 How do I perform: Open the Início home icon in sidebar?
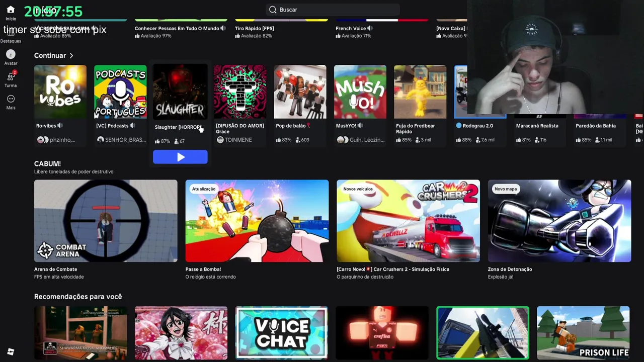point(11,10)
